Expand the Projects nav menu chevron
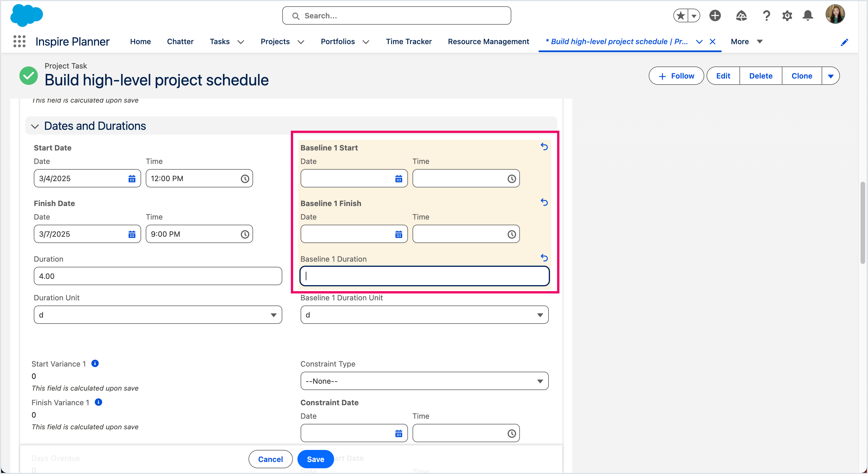 (x=301, y=42)
